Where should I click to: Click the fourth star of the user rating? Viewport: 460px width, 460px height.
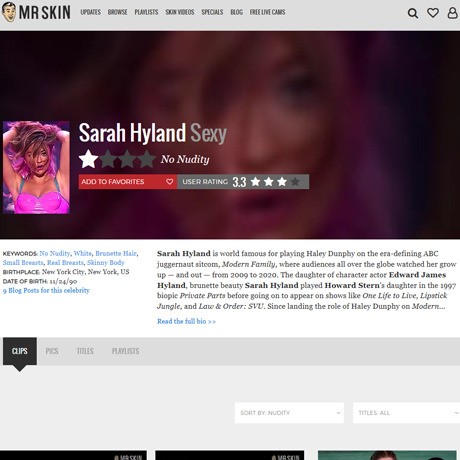point(295,182)
